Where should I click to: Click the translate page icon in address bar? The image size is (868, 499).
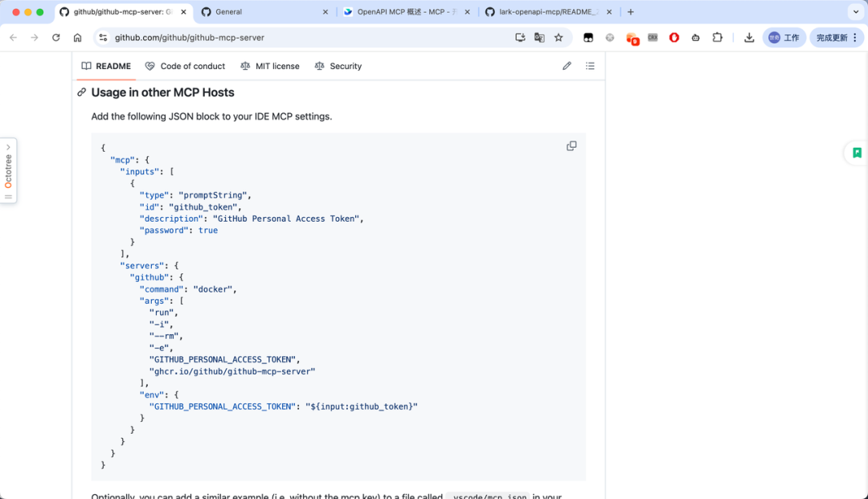click(x=539, y=38)
